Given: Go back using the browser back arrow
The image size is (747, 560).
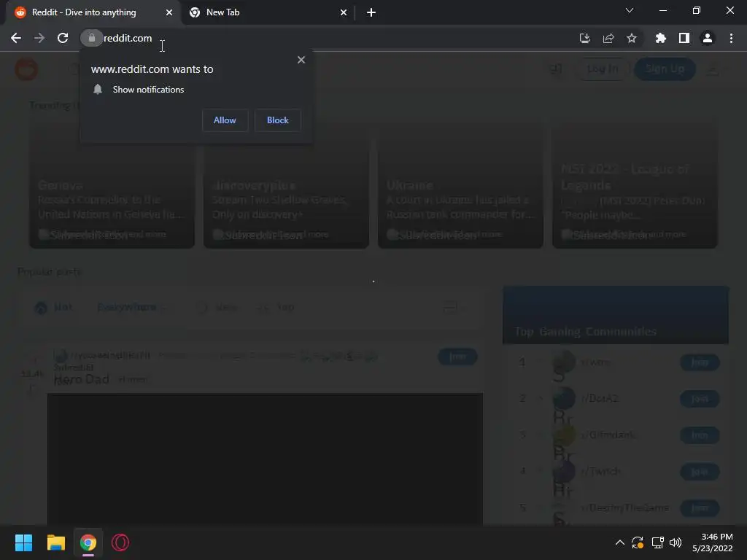Looking at the screenshot, I should pyautogui.click(x=16, y=38).
